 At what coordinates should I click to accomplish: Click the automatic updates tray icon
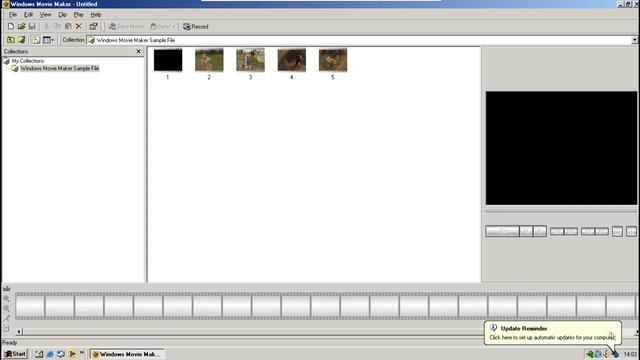(615, 354)
